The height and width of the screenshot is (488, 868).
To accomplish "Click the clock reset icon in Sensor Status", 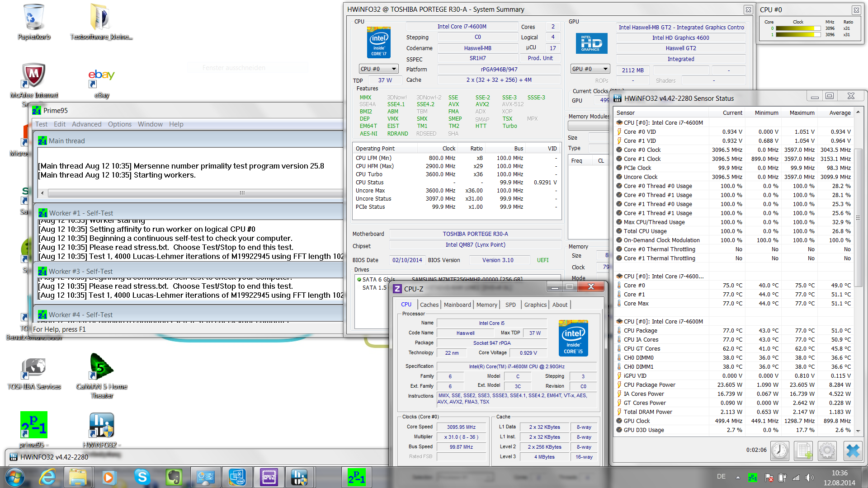I will coord(780,450).
